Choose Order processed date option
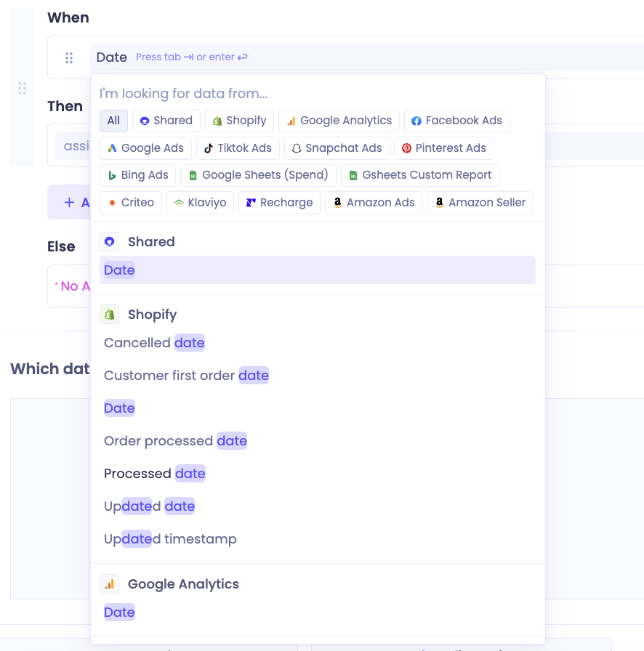 coord(175,441)
